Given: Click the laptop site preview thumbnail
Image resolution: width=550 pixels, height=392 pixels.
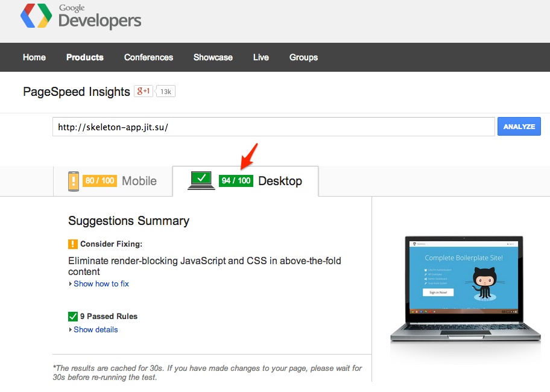Looking at the screenshot, I should tap(465, 289).
